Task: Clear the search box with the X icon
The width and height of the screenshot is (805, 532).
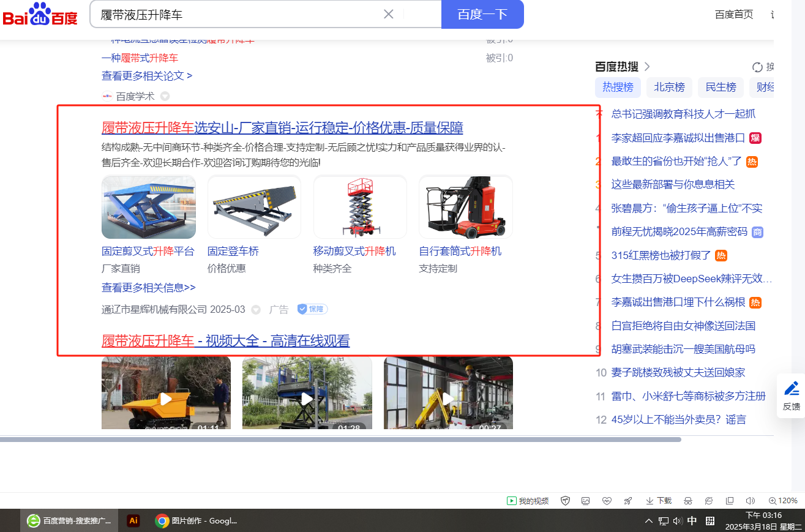Action: pyautogui.click(x=388, y=14)
